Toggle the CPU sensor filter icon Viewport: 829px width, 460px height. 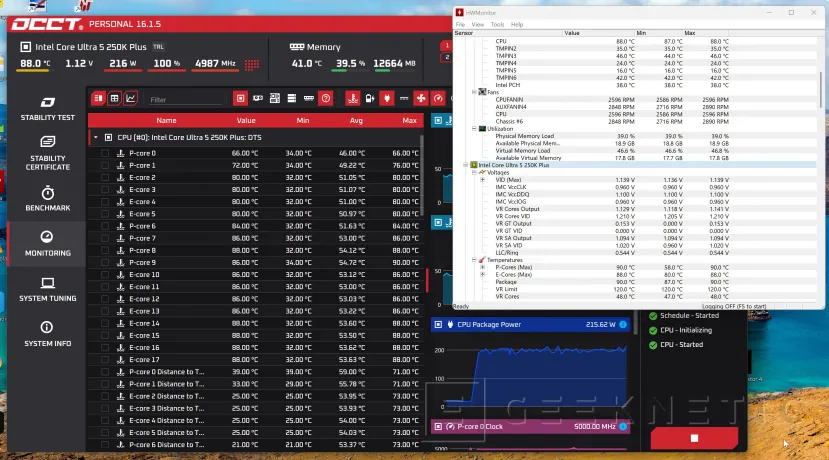pos(241,98)
